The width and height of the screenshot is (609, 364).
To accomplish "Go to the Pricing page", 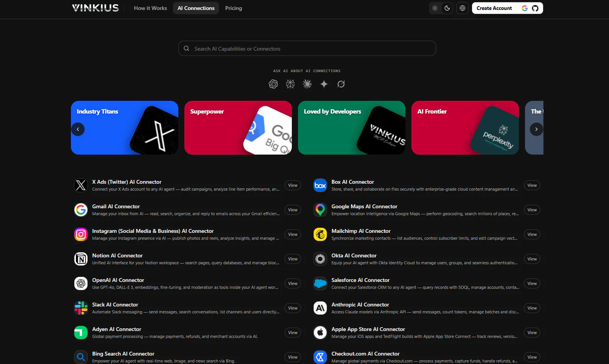I will 234,8.
